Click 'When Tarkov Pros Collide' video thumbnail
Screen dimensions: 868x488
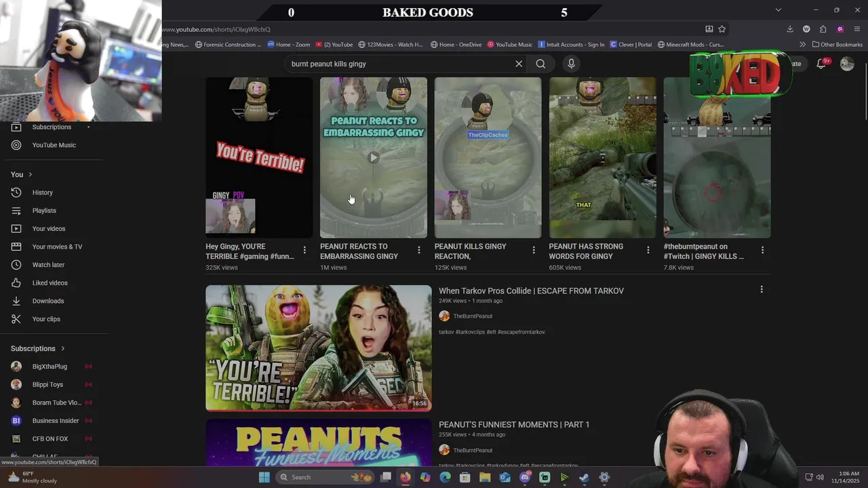pos(319,348)
